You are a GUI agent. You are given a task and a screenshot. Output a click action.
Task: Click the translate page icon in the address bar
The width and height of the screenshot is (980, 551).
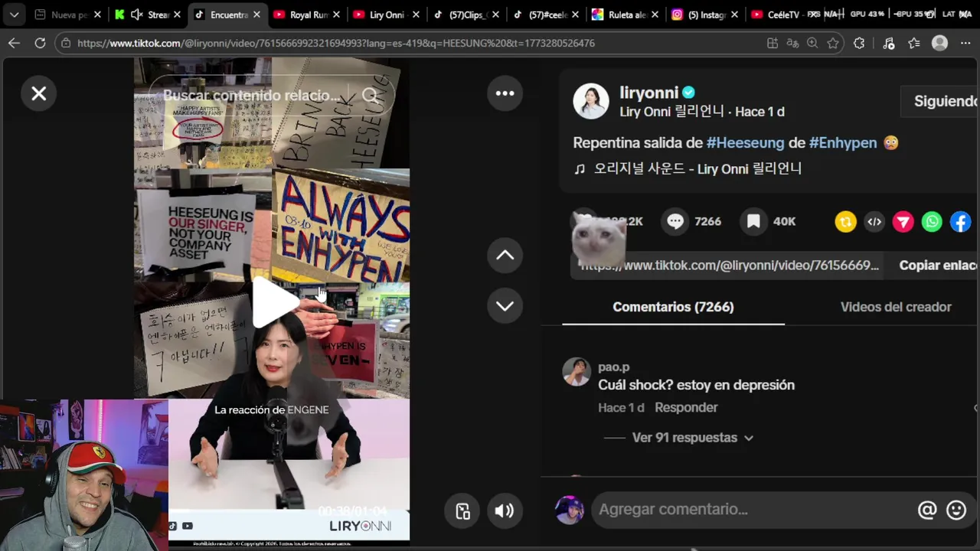tap(792, 44)
